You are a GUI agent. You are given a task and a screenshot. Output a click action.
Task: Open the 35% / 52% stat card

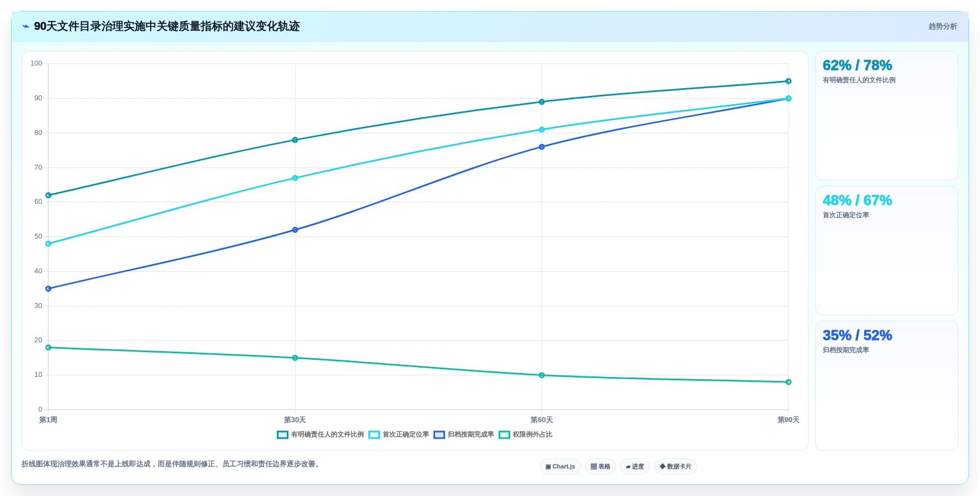(x=887, y=386)
